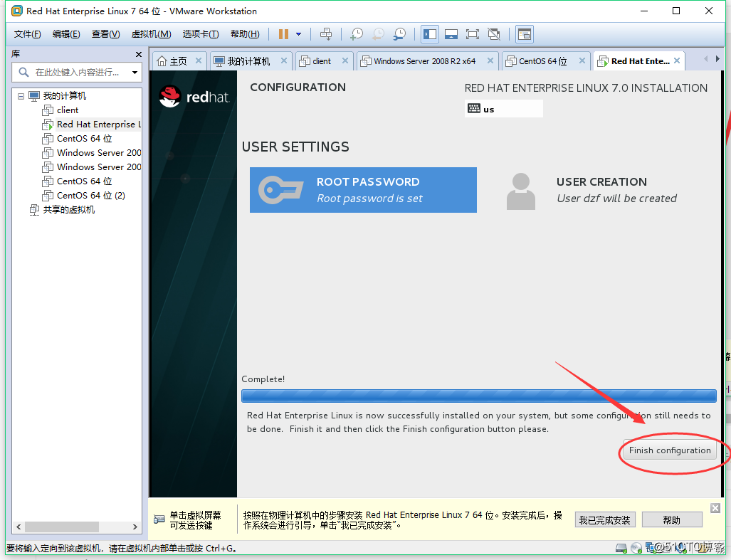731x560 pixels.
Task: Switch to Windows Server 2008 R2 x64 tab
Action: point(424,61)
